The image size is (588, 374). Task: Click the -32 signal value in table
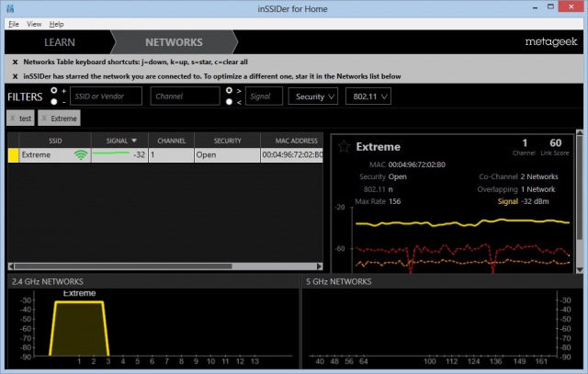click(139, 155)
